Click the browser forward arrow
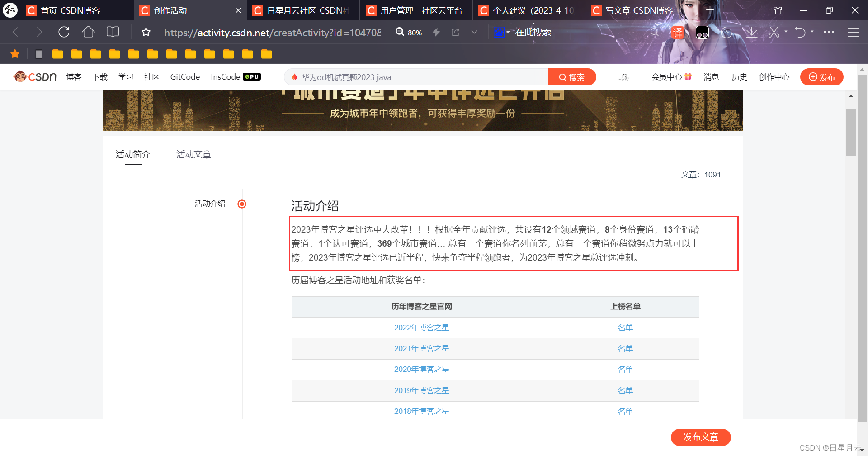Screen dimensions: 868x456 [39, 32]
